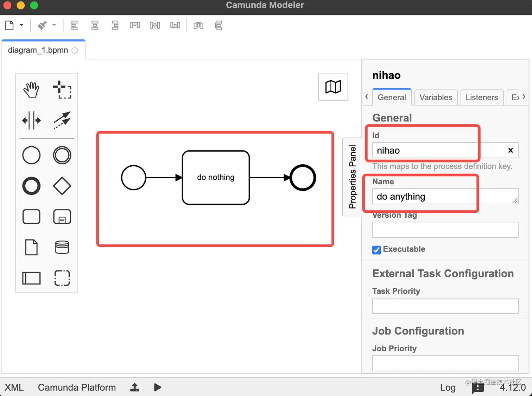This screenshot has height=396, width=532.
Task: Select the start event on canvas
Action: [x=134, y=178]
